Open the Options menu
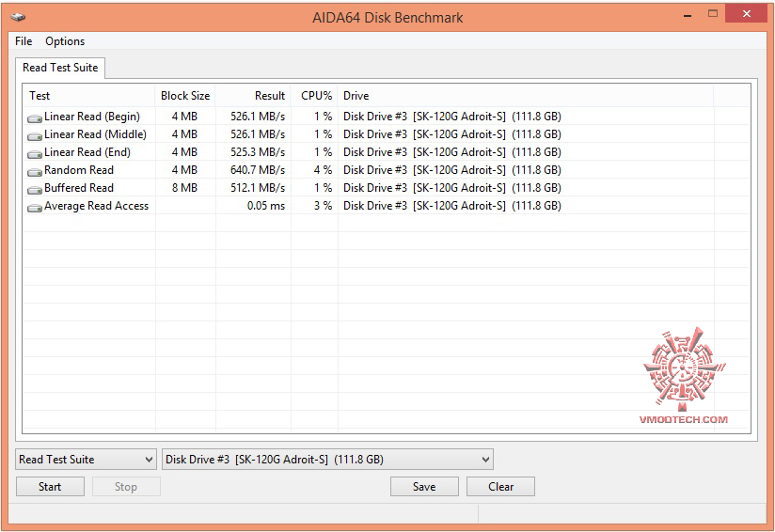Image resolution: width=775 pixels, height=532 pixels. click(x=65, y=41)
